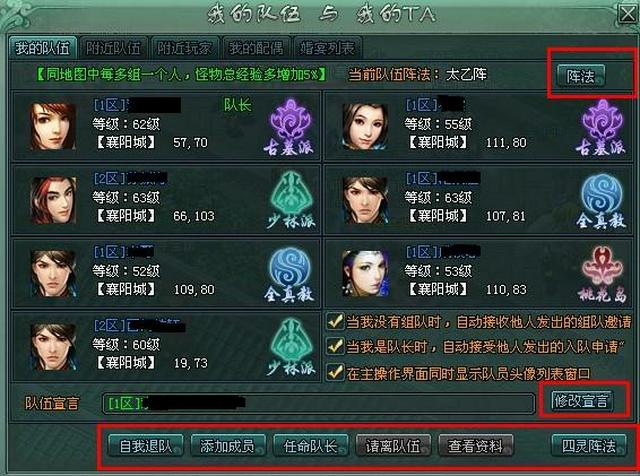Viewport: 640px width, 476px height.
Task: Click the Taohua Island emblem of the level 53 member
Action: point(602,274)
